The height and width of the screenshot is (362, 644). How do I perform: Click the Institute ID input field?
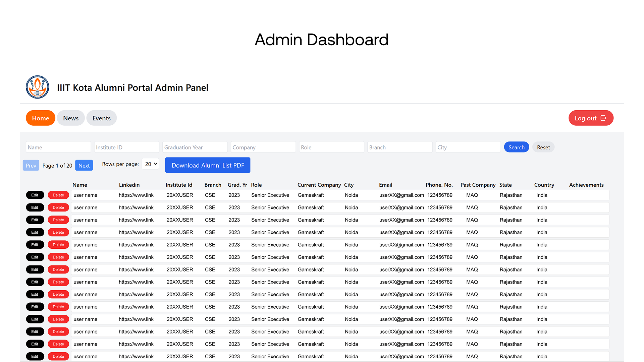pyautogui.click(x=126, y=147)
